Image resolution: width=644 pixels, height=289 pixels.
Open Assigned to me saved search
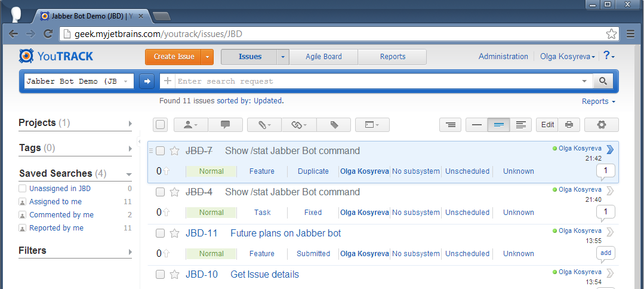(56, 202)
